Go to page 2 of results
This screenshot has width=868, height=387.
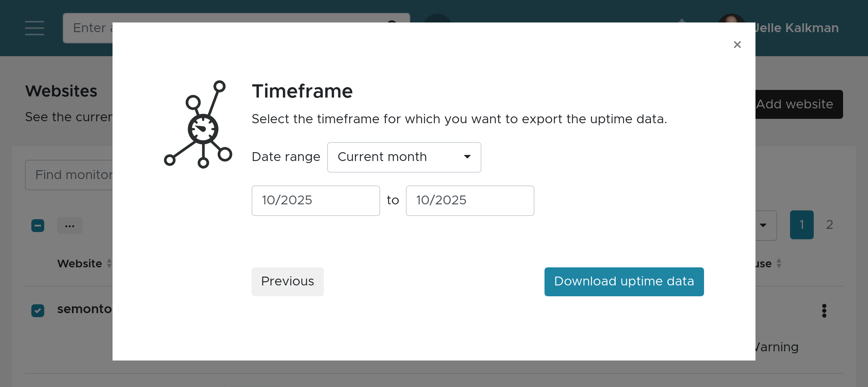(x=829, y=225)
